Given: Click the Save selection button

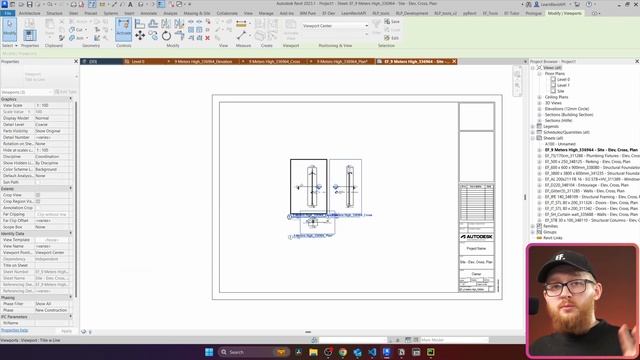Looking at the screenshot, I should (x=391, y=22).
